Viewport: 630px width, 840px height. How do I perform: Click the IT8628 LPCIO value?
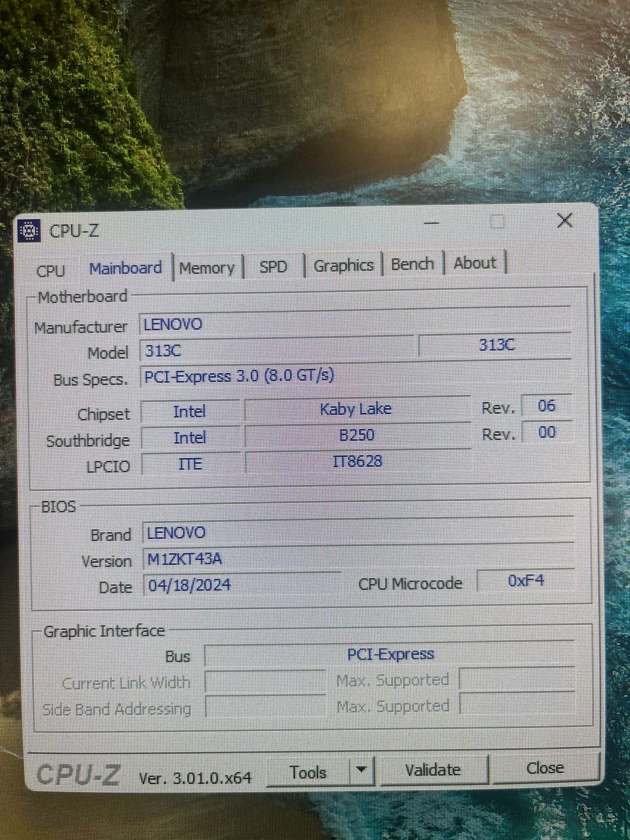pos(356,461)
